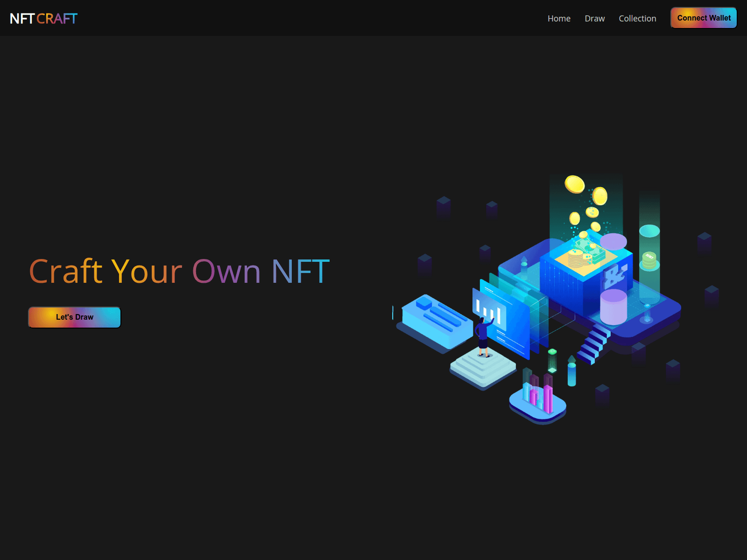Open the Collection nav link
Viewport: 747px width, 560px height.
tap(637, 18)
